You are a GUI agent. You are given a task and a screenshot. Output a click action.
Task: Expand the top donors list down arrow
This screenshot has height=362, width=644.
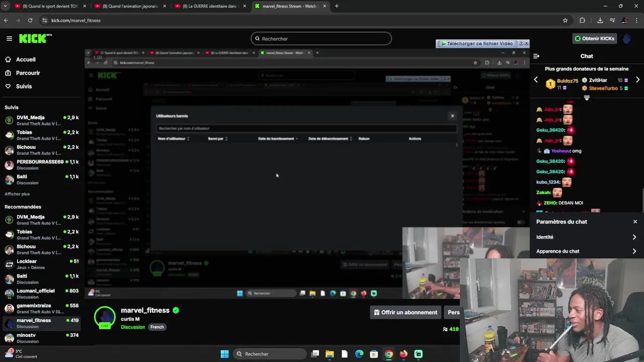click(587, 98)
